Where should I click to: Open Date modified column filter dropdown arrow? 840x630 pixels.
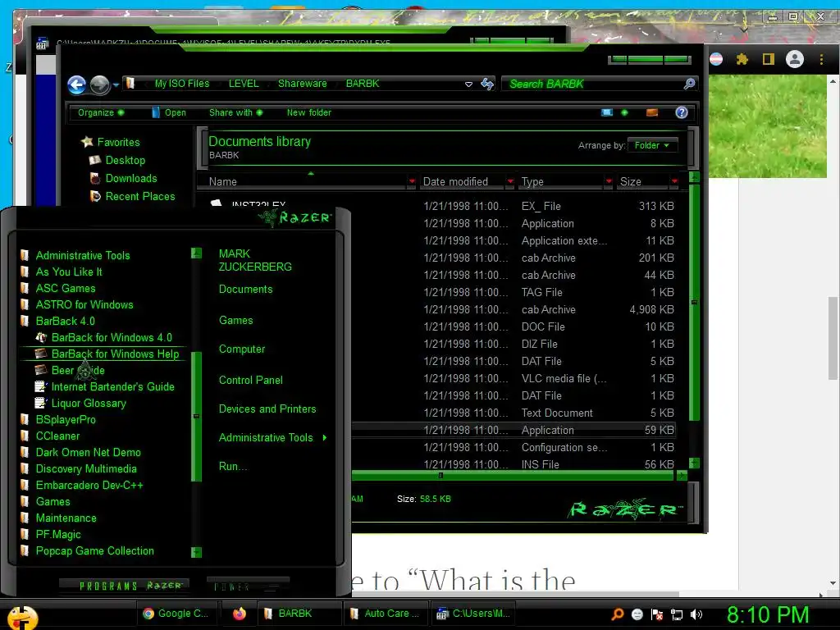point(510,181)
